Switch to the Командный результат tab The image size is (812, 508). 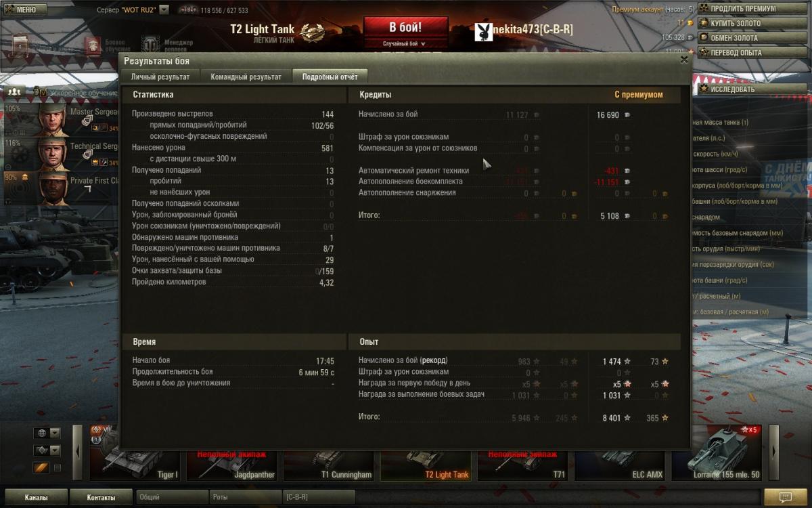(x=246, y=77)
